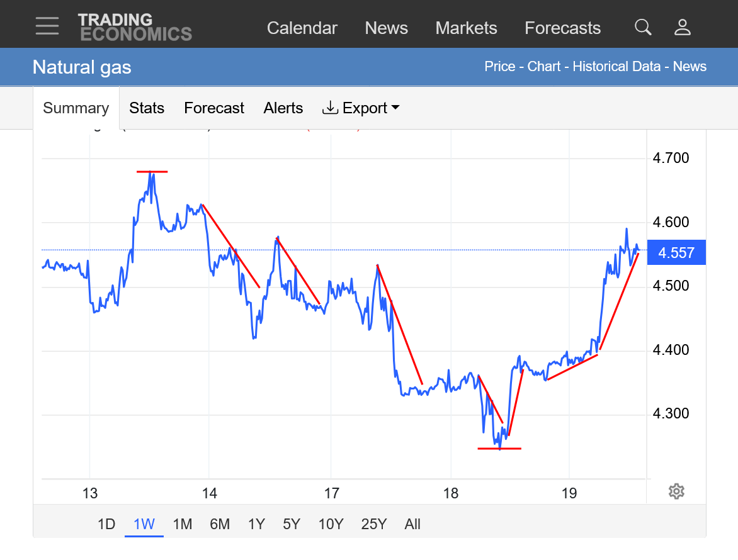
Task: Click the 4.557 current price label
Action: tap(676, 253)
